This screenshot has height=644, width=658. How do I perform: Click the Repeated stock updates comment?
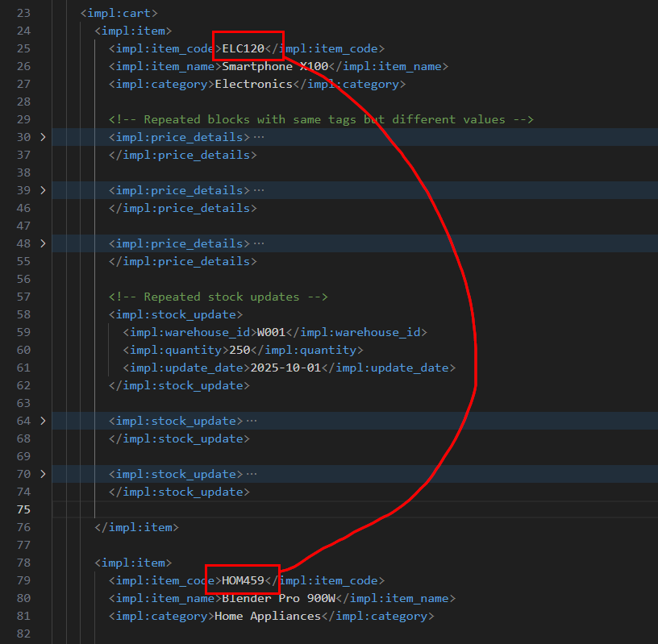[219, 297]
